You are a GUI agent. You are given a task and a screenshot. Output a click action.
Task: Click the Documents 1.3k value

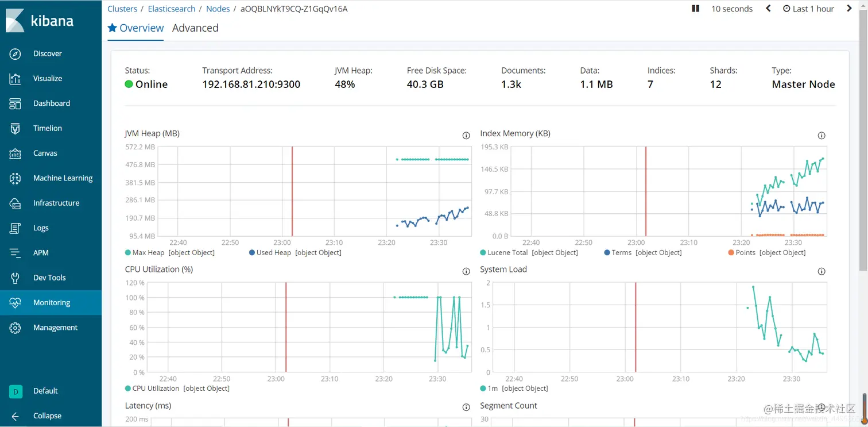511,84
